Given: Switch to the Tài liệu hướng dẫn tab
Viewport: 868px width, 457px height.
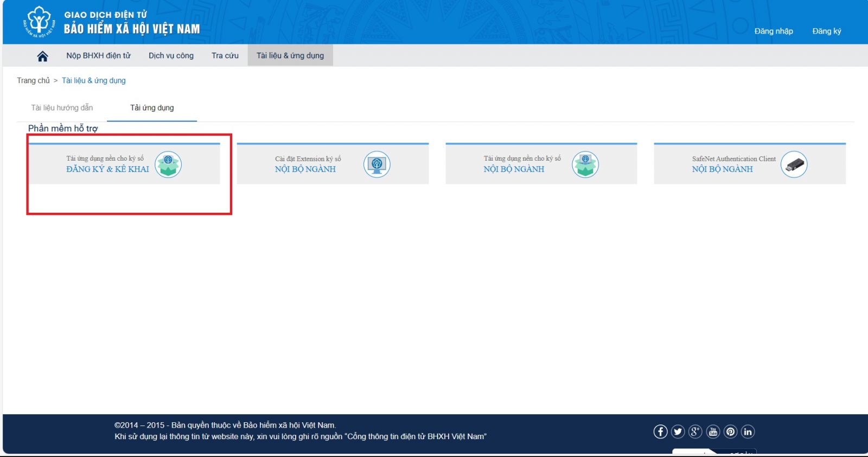Looking at the screenshot, I should (62, 107).
